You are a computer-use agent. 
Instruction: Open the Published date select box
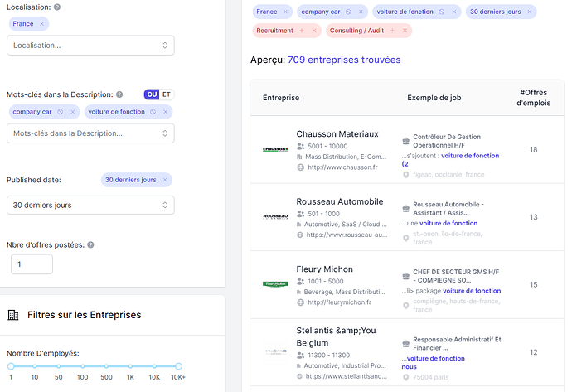tap(90, 205)
